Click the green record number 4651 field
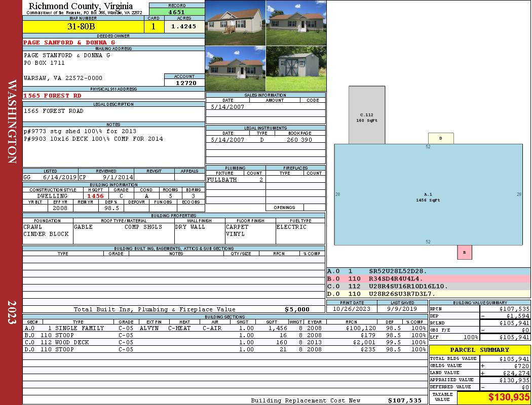 (177, 12)
